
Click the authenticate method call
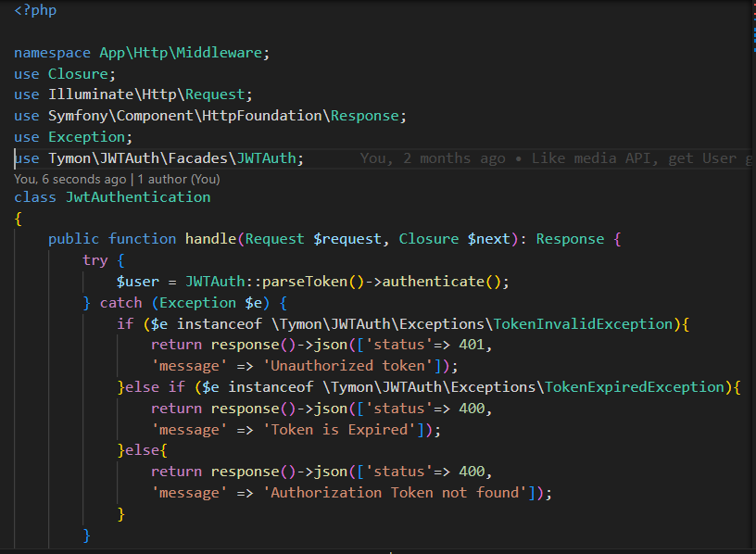point(433,282)
